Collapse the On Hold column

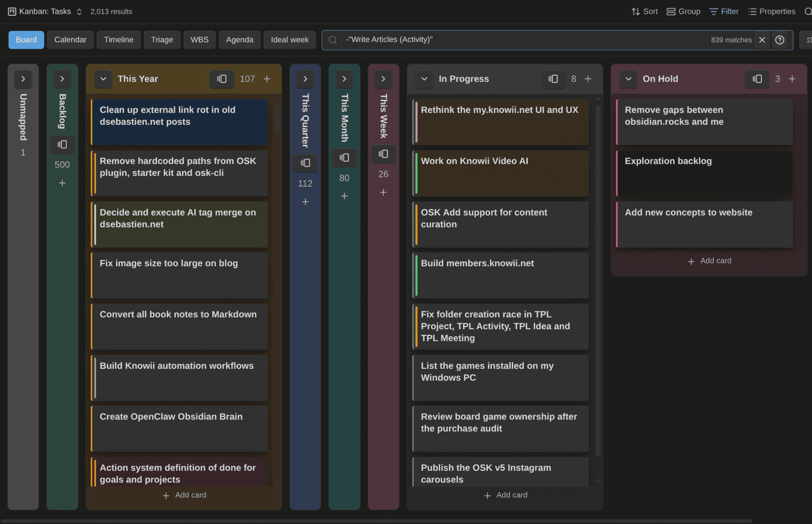[x=628, y=79]
